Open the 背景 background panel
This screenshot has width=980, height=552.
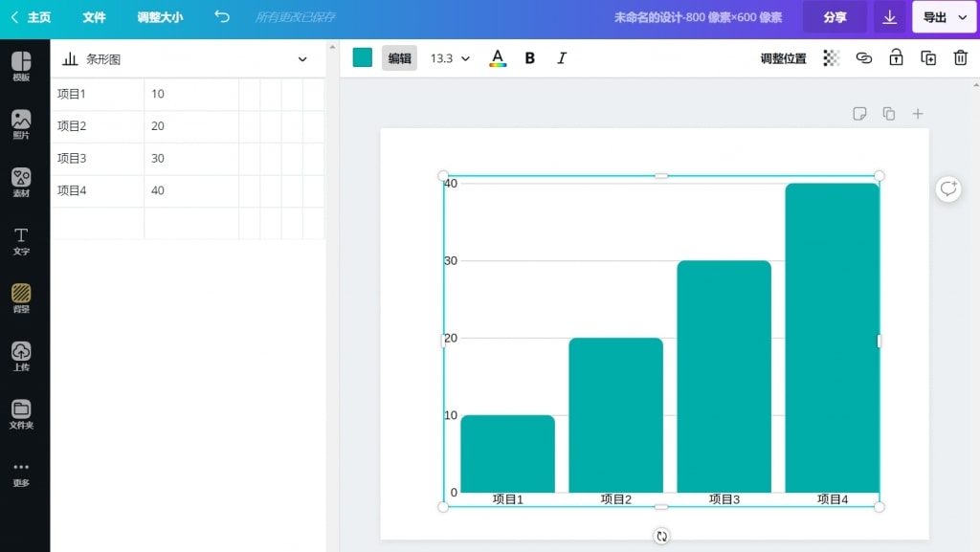coord(22,298)
